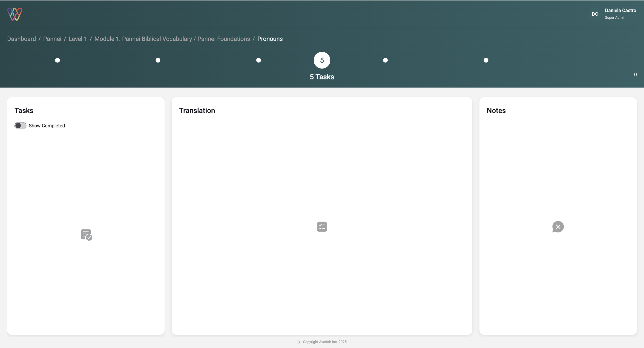
Task: Select the step dot right after step 5
Action: pyautogui.click(x=385, y=60)
